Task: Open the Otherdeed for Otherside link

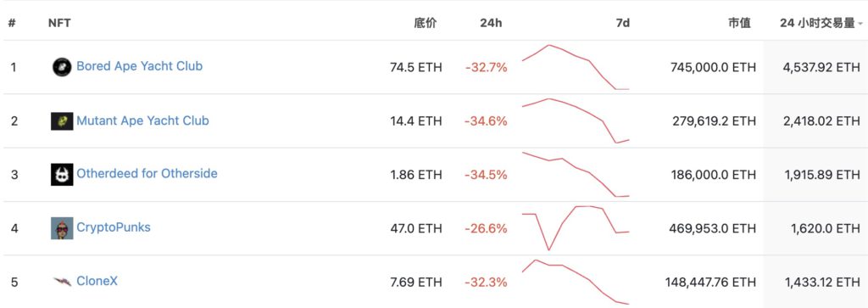Action: 147,173
